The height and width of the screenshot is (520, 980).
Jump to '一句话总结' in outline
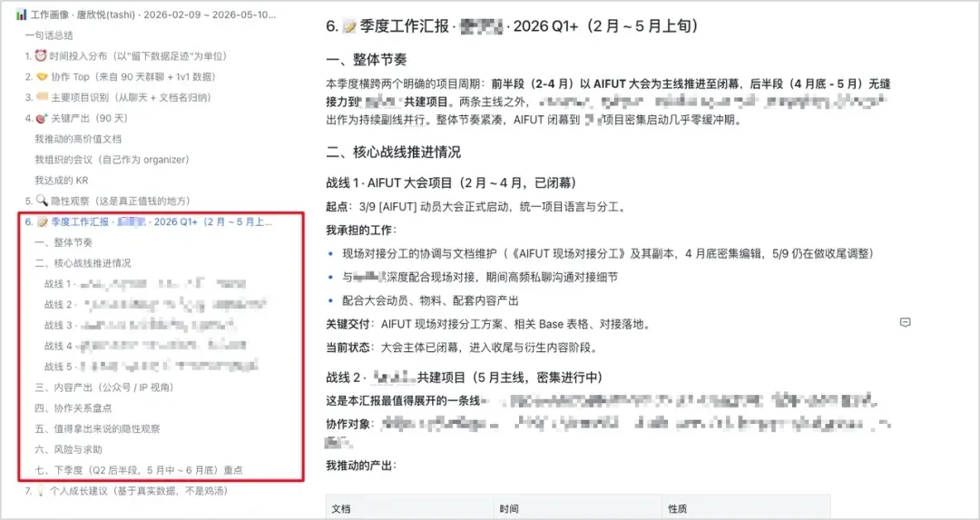click(x=49, y=35)
